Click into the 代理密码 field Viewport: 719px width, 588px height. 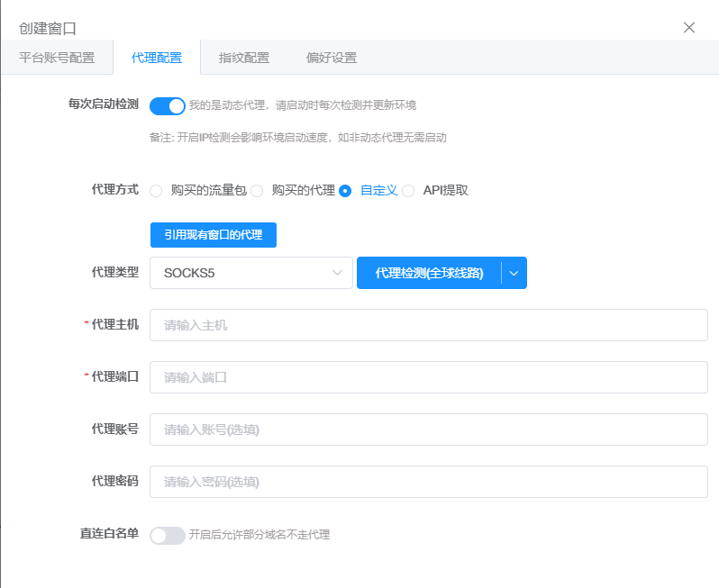(x=429, y=482)
